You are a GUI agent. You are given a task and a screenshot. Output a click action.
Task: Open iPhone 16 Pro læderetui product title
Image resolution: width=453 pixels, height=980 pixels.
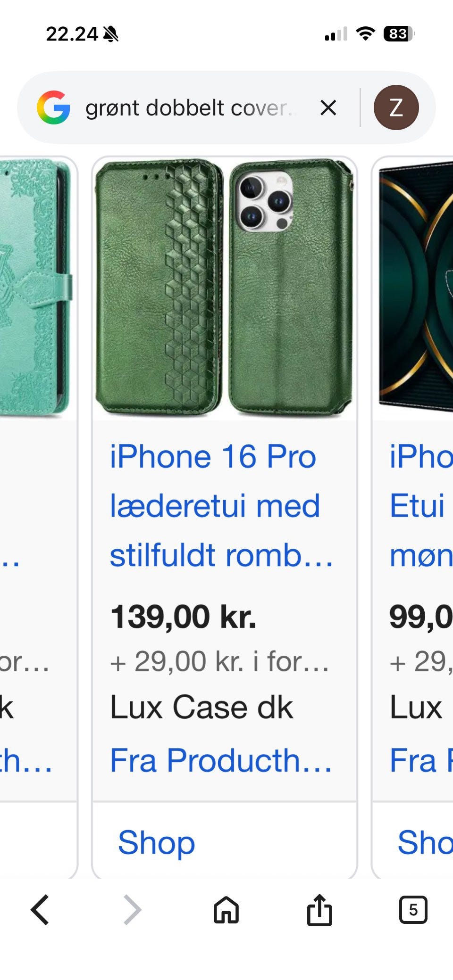pyautogui.click(x=222, y=506)
